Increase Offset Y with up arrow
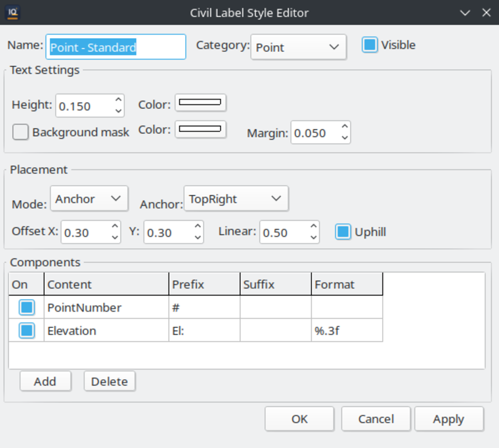This screenshot has height=448, width=499. pyautogui.click(x=198, y=226)
